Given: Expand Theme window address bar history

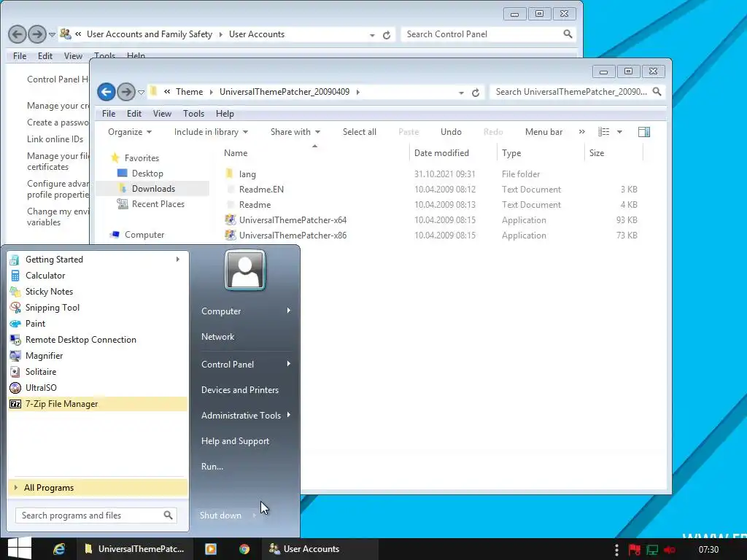Looking at the screenshot, I should (x=461, y=93).
